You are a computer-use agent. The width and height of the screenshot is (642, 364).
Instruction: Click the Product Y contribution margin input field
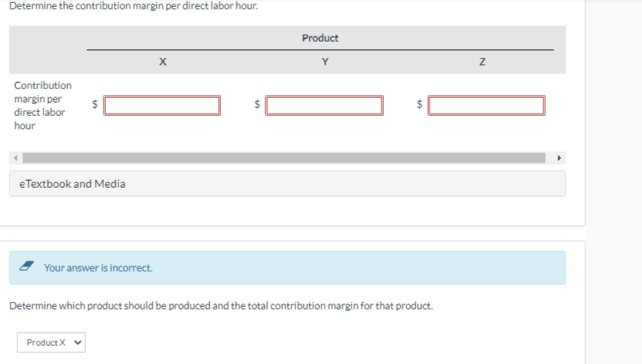[x=324, y=106]
